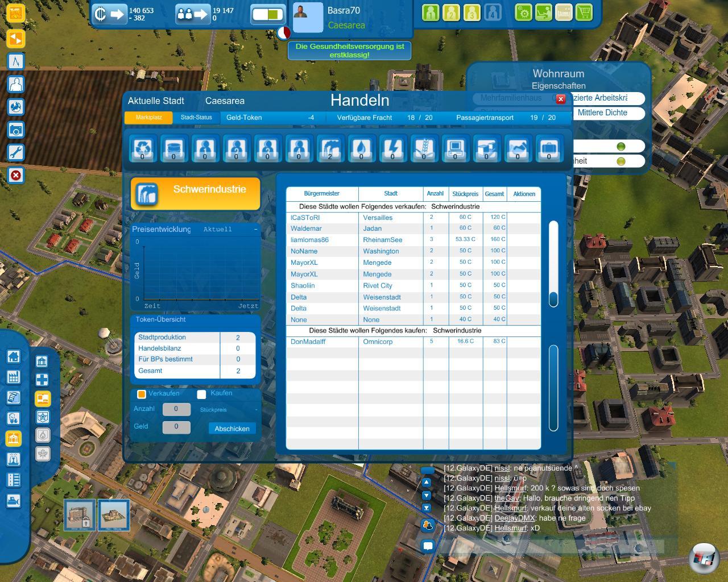The width and height of the screenshot is (728, 582).
Task: Switch to the Stadt-Status tab
Action: tap(196, 118)
